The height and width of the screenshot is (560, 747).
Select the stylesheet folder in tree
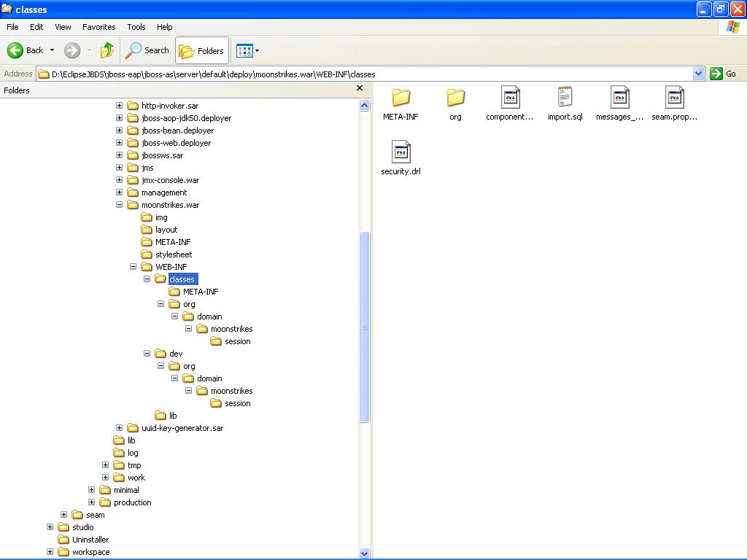tap(174, 254)
